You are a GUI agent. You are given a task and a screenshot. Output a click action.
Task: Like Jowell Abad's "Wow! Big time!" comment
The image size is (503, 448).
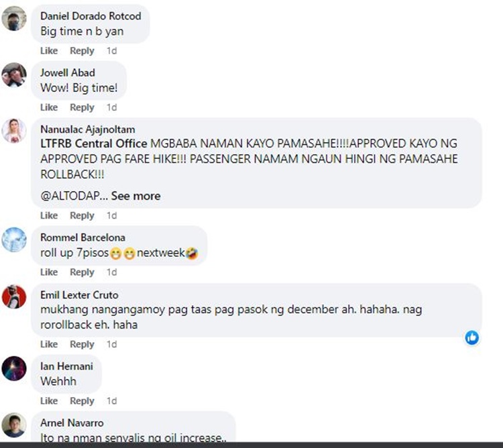(49, 107)
